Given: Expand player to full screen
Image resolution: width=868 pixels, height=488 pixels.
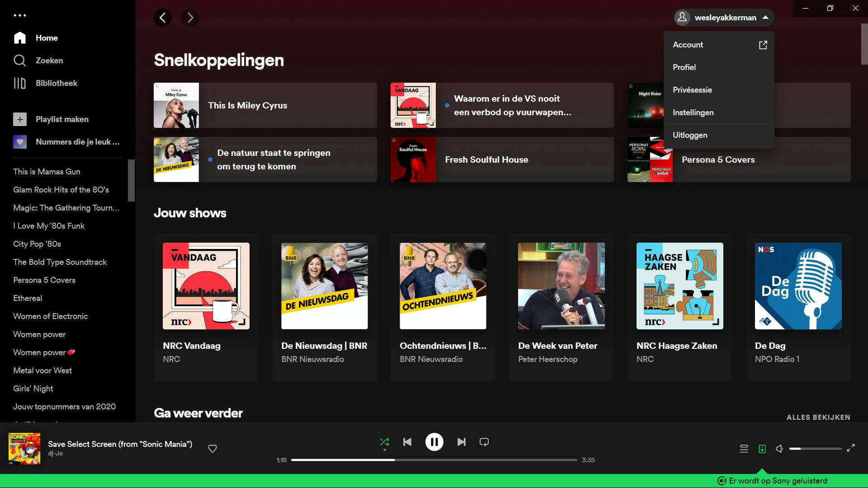Looking at the screenshot, I should pos(850,448).
